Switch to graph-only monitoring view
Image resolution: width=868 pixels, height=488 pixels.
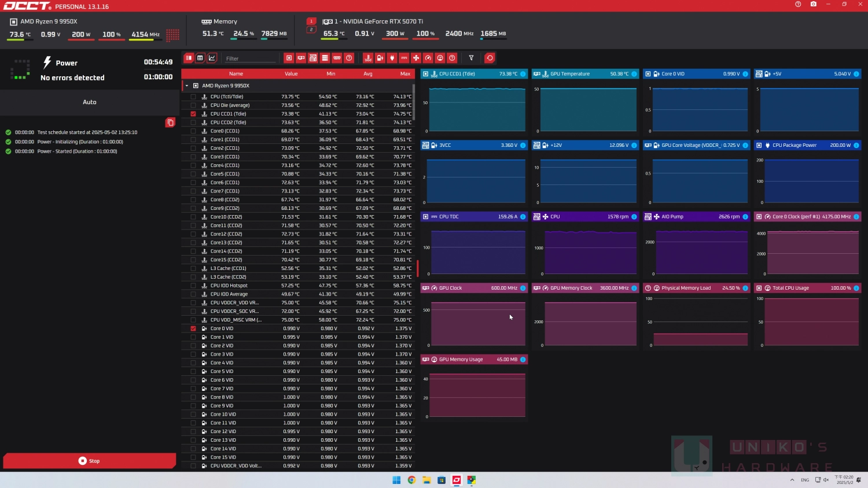pos(212,58)
